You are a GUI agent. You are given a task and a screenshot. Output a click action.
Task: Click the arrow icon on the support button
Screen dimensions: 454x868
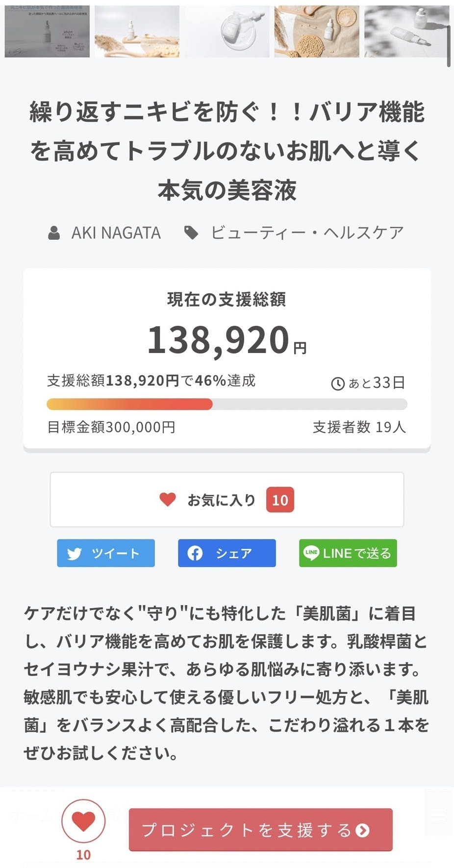click(x=362, y=830)
